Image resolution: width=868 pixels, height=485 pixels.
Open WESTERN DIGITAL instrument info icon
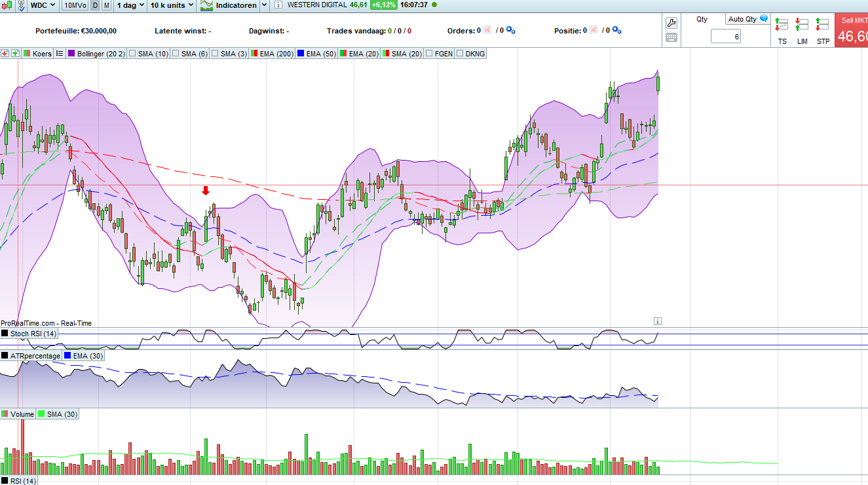[x=278, y=5]
